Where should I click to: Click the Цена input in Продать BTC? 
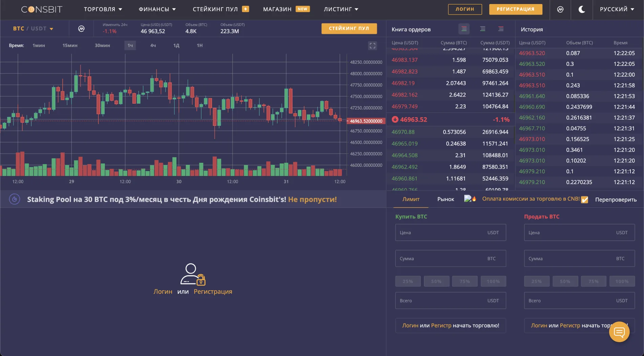pos(579,233)
